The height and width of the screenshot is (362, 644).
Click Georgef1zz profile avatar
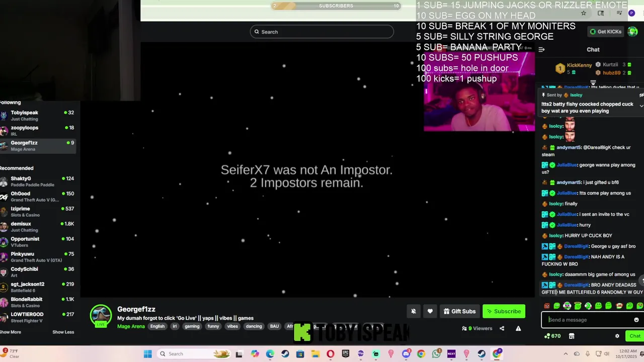click(x=101, y=315)
